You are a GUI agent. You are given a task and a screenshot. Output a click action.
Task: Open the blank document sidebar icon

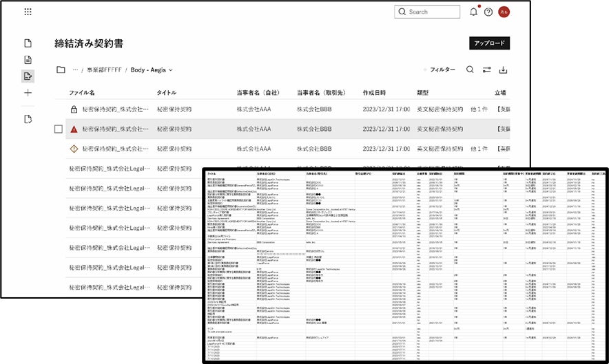28,43
